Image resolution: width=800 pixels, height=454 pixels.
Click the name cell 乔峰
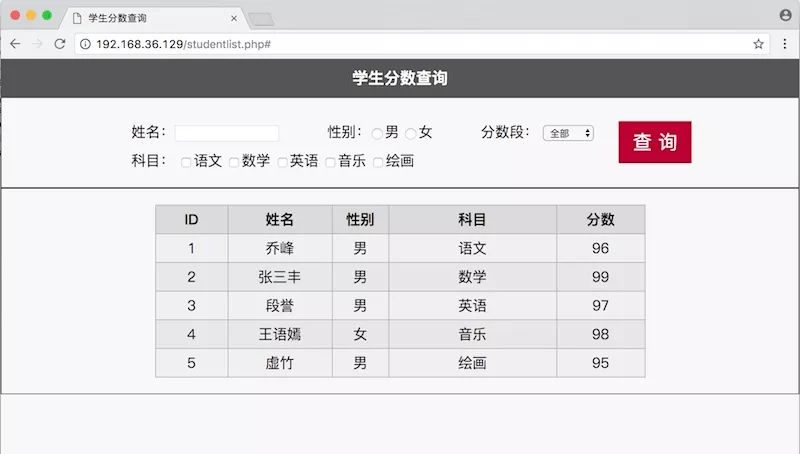coord(280,248)
